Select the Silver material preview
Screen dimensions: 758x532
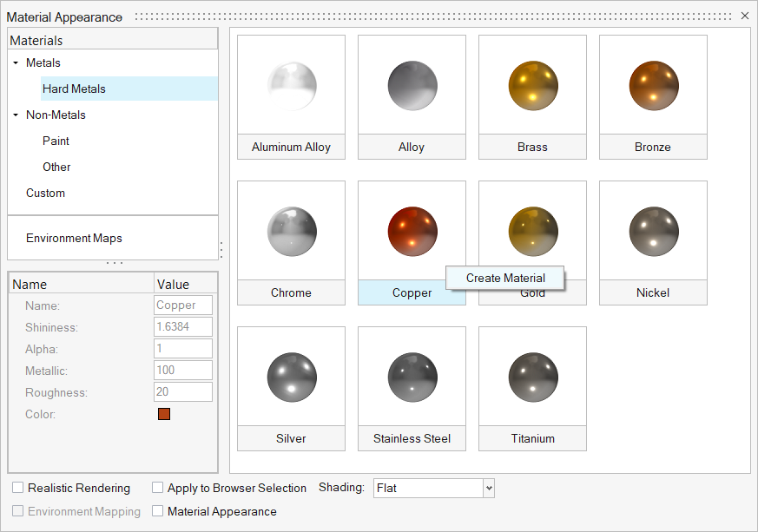coord(291,378)
